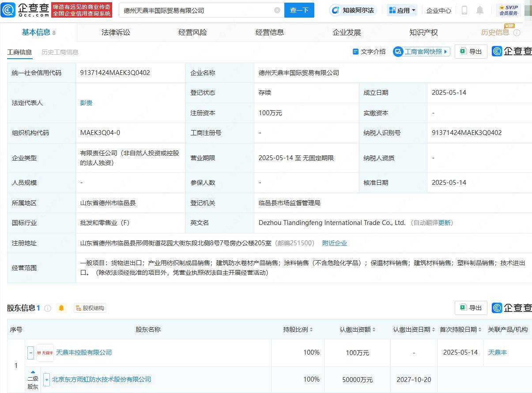
Task: Open the 知彼阿尔法 assistant
Action: pos(353,10)
